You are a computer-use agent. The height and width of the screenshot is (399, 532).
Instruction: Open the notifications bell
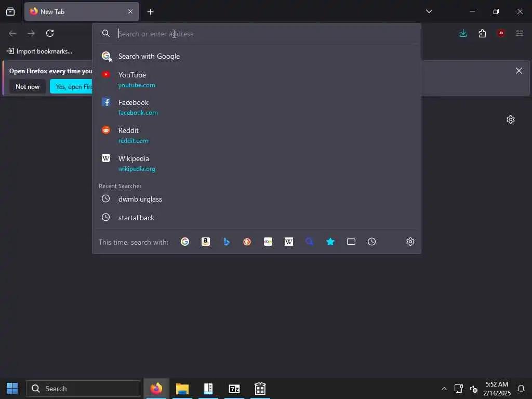tap(521, 389)
